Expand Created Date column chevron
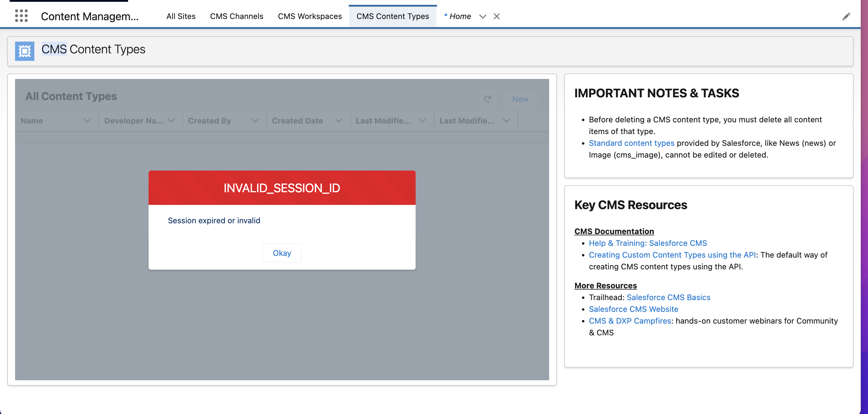Screen dimensions: 868x414 [x=339, y=121]
